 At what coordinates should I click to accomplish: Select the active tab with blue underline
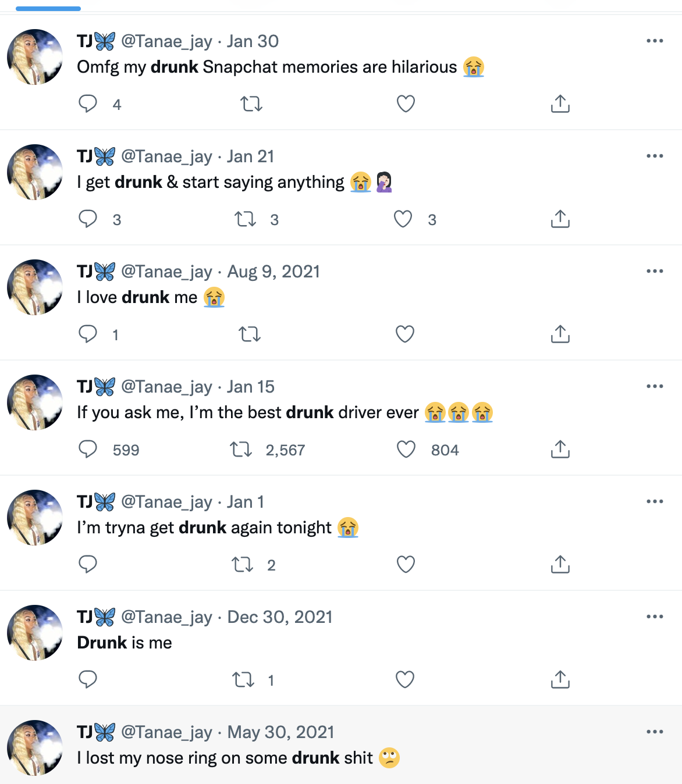48,8
